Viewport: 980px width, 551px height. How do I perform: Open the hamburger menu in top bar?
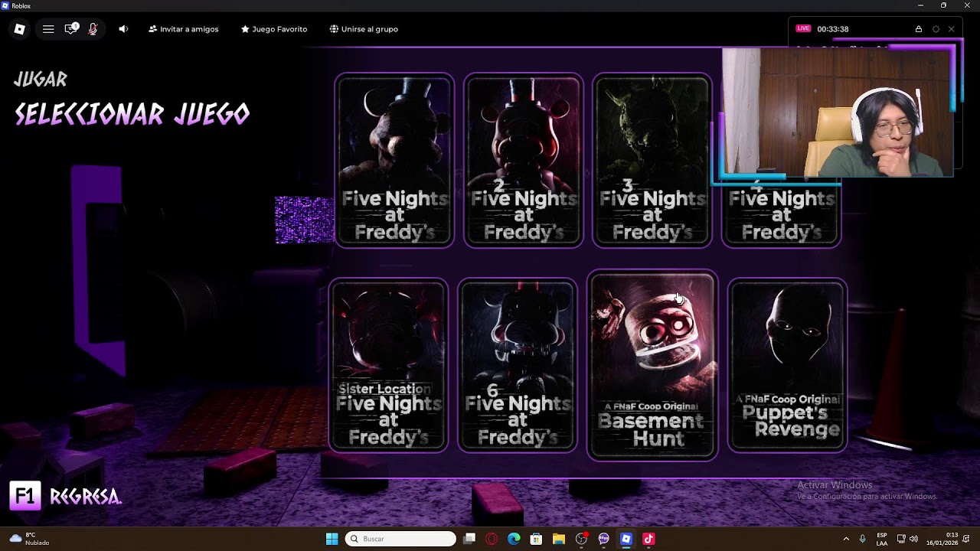(x=48, y=29)
